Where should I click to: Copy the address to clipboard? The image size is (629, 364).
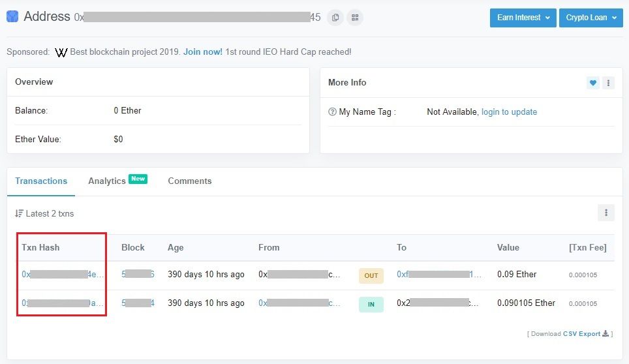(x=335, y=18)
